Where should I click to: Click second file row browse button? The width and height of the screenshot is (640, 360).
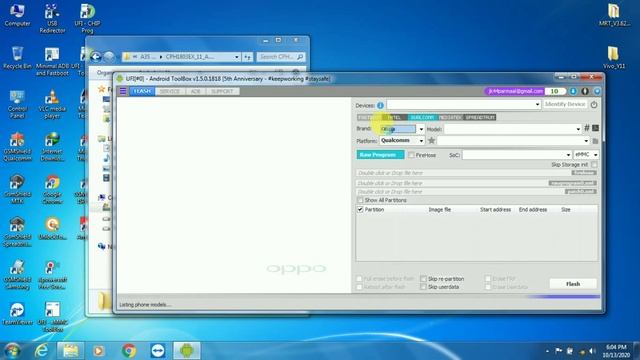pos(572,183)
